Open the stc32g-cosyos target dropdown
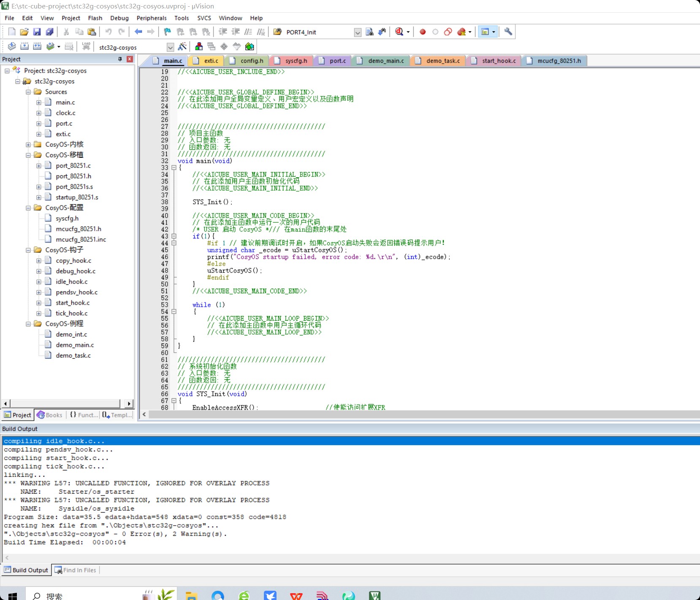 pos(170,47)
